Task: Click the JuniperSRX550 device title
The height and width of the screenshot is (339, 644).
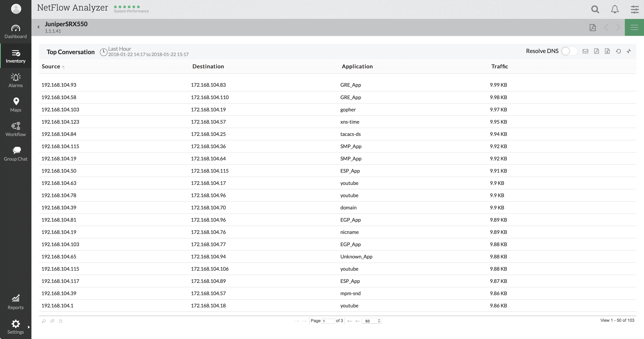Action: [x=66, y=24]
